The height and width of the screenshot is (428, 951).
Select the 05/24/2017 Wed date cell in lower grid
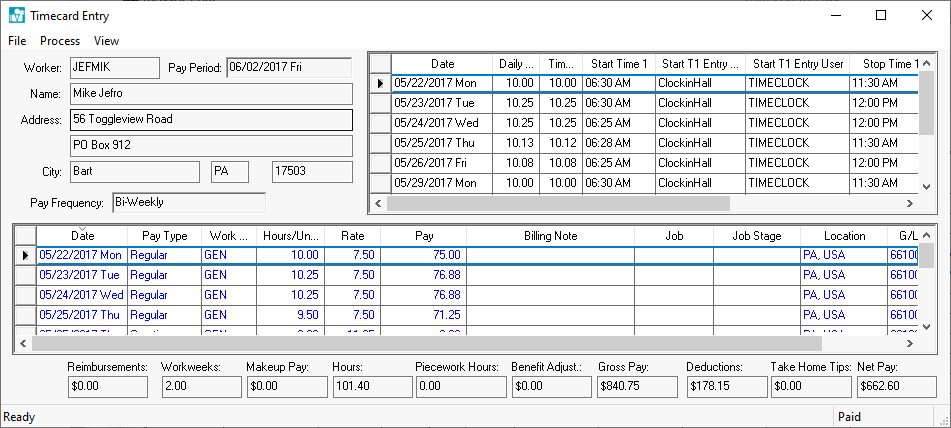pos(81,295)
